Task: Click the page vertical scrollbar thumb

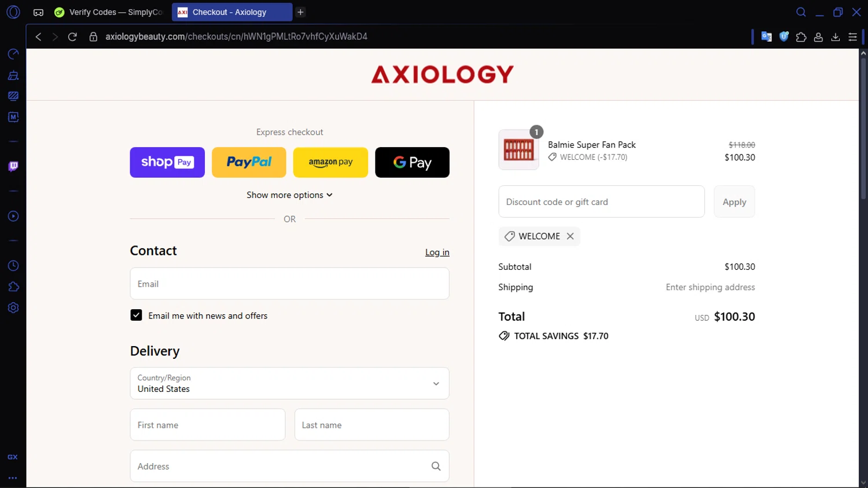Action: coord(863,129)
